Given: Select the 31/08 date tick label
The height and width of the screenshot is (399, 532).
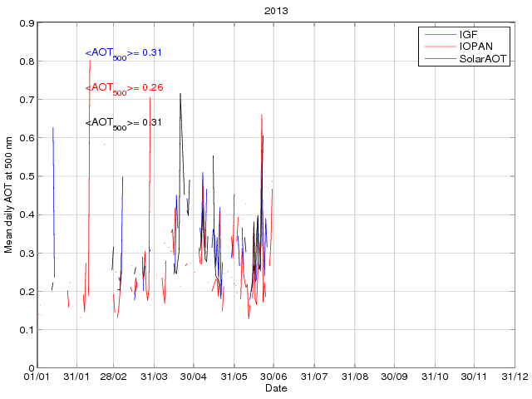Looking at the screenshot, I should [355, 377].
